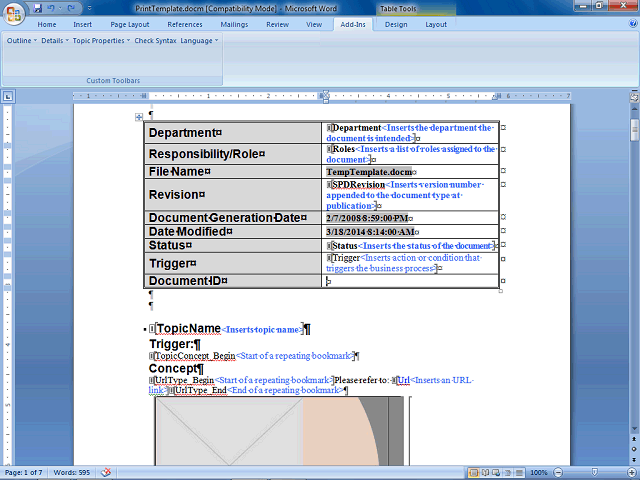The image size is (640, 480).
Task: Click the 2/7/2008 8:59:00 PM date value
Action: click(x=367, y=218)
